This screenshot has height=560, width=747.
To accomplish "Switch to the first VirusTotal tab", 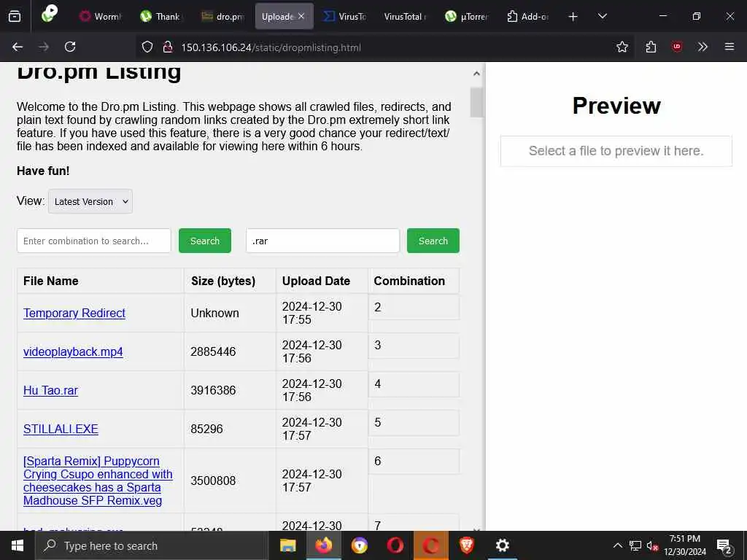I will tap(345, 16).
